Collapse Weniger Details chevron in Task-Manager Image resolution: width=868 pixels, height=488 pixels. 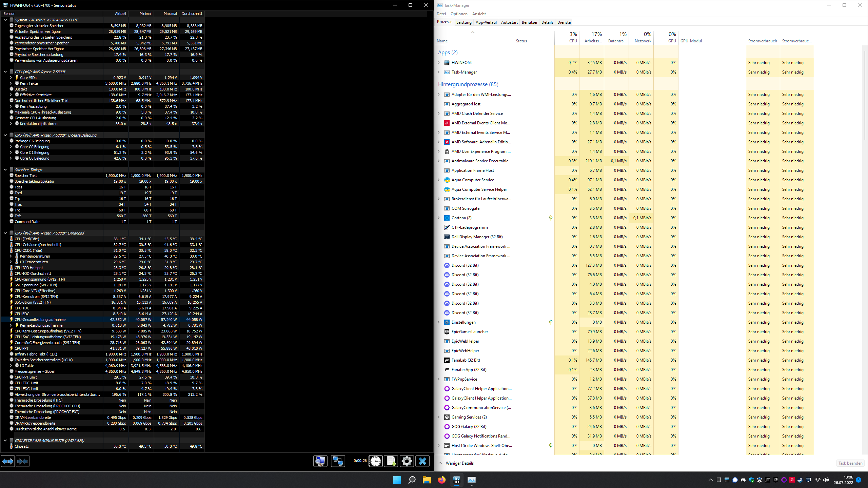point(440,463)
